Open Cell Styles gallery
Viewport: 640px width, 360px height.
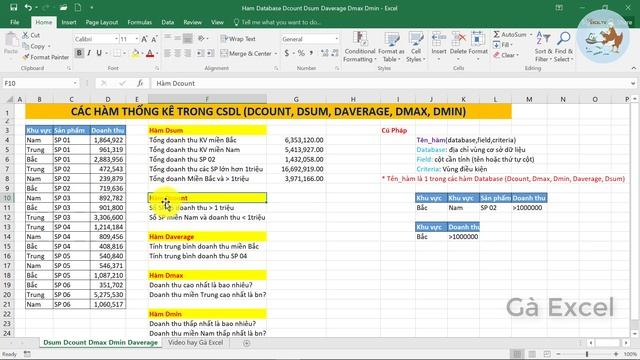point(416,47)
